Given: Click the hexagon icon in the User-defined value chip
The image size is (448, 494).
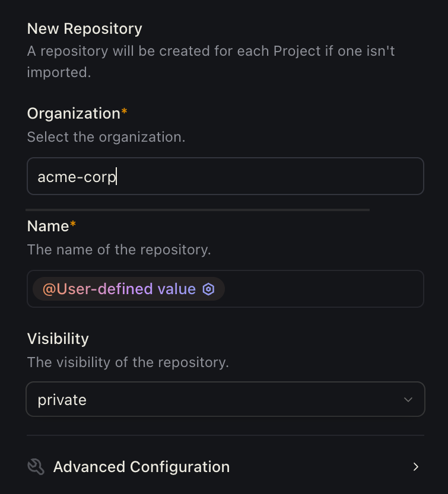Looking at the screenshot, I should [x=208, y=289].
